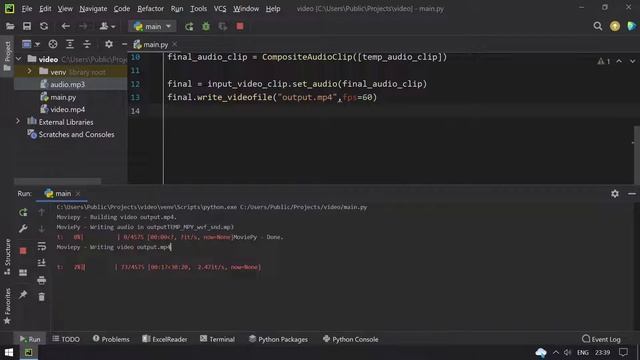Open the ExcelReader tool window

pyautogui.click(x=165, y=339)
